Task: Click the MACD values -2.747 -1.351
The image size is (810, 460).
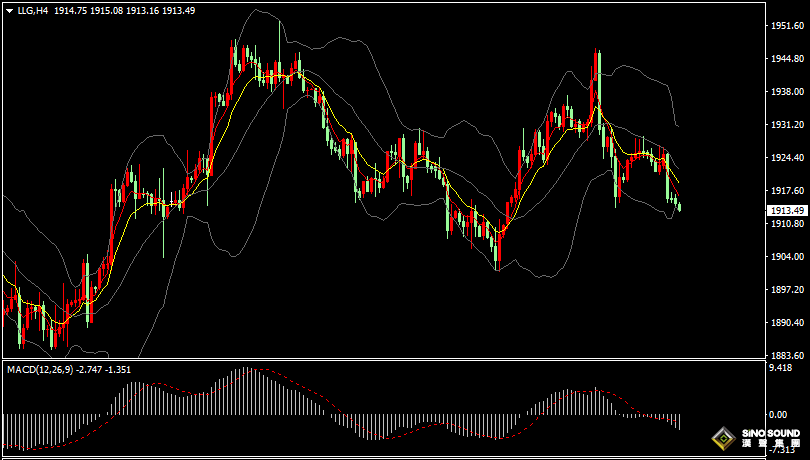Action: (x=103, y=370)
